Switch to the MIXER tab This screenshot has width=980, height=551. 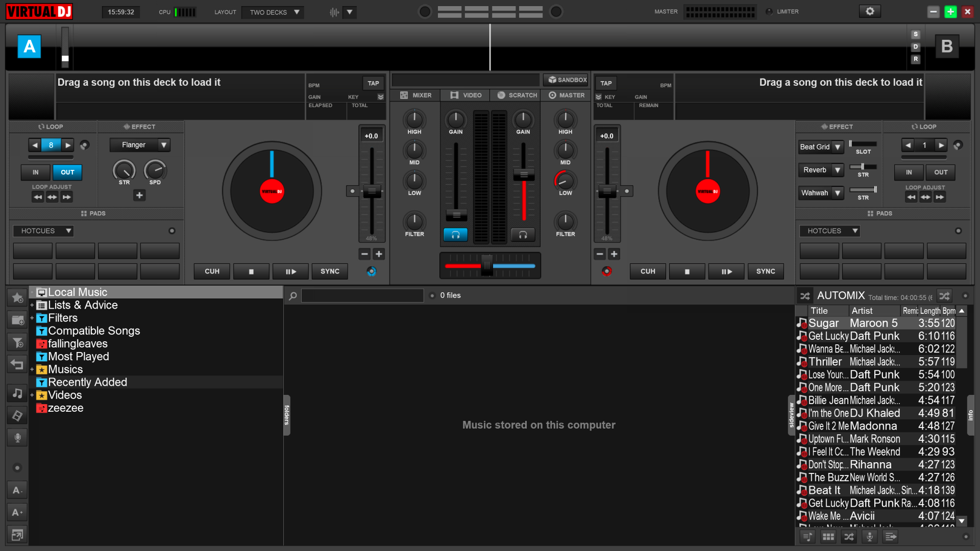click(415, 95)
